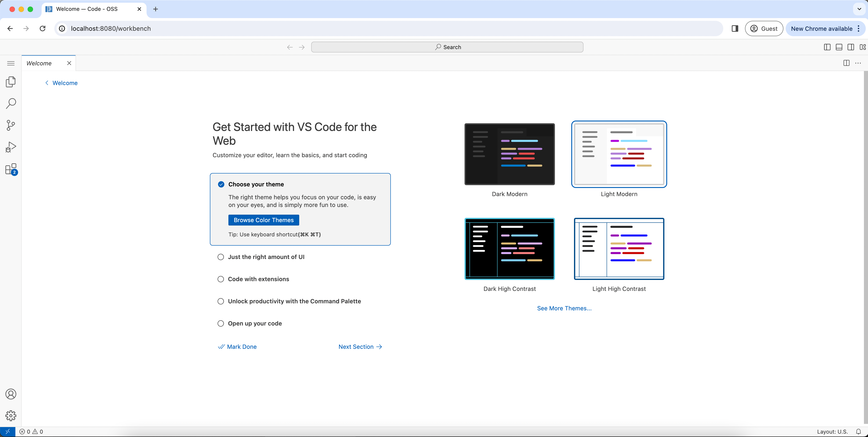The image size is (868, 437).
Task: Toggle the bottom panel layout icon
Action: tap(839, 47)
